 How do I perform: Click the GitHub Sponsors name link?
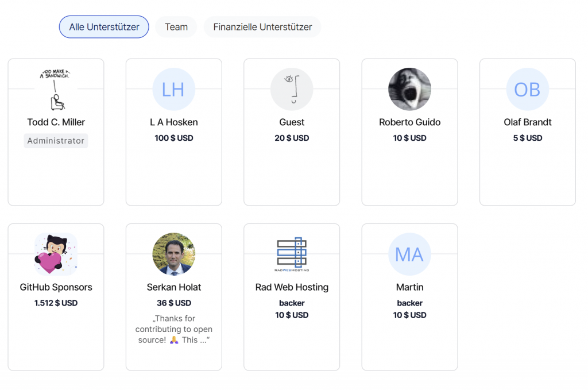point(56,287)
